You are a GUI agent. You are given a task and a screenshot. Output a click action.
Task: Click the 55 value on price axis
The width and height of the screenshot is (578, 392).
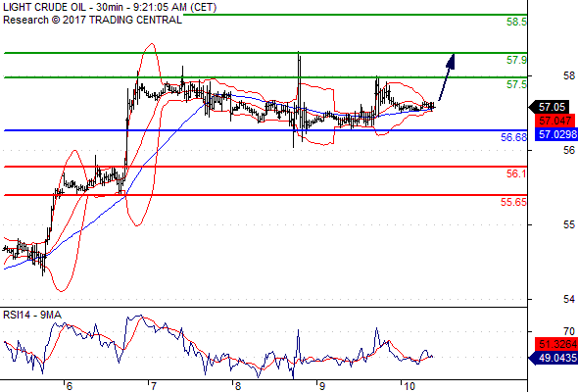tap(569, 224)
